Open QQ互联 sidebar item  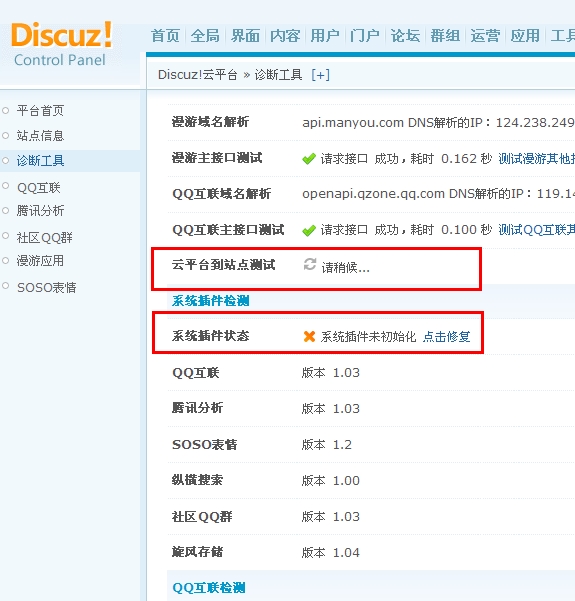click(39, 187)
